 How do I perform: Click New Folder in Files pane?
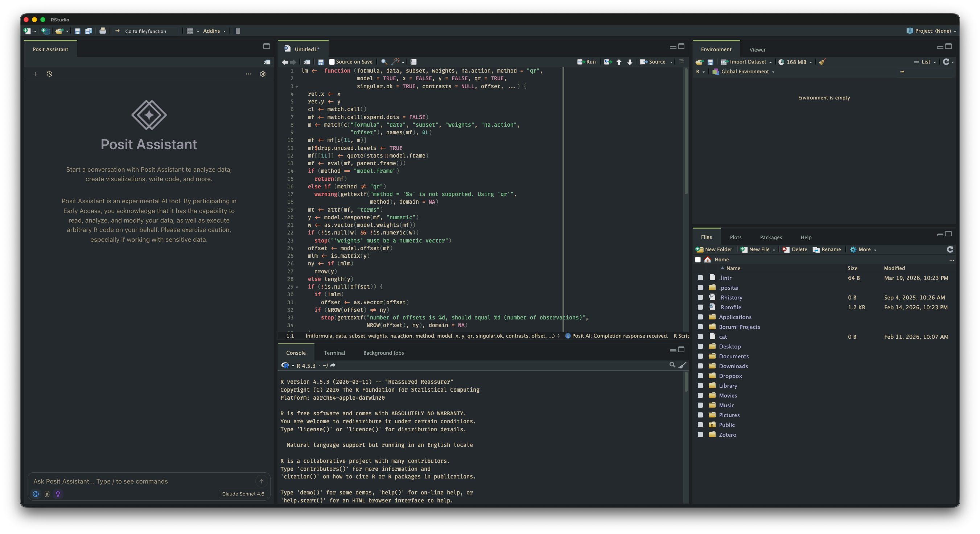pyautogui.click(x=714, y=249)
